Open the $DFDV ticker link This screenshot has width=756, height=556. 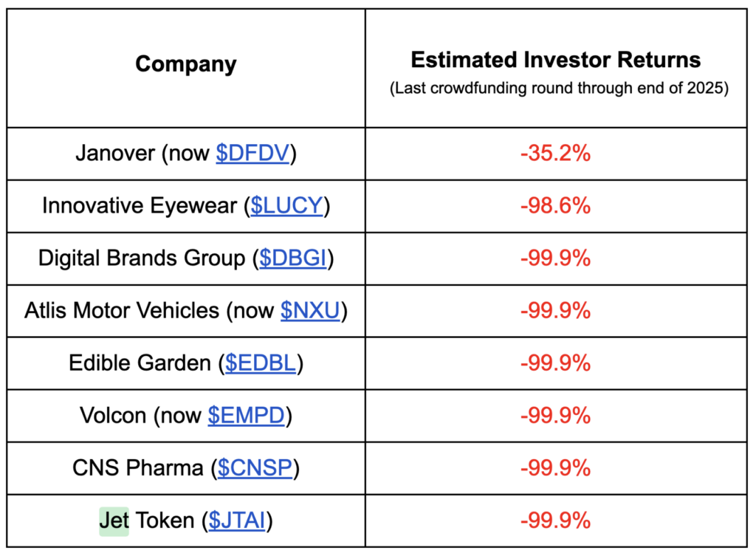252,154
